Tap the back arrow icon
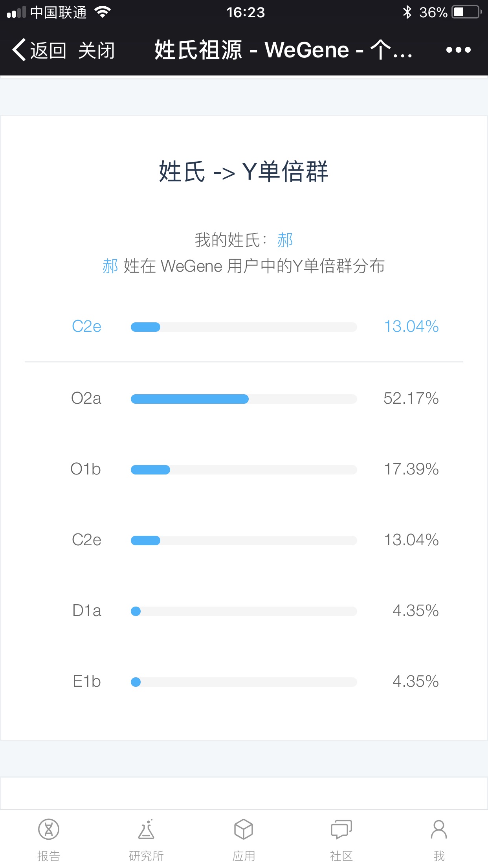Image resolution: width=488 pixels, height=868 pixels. (19, 50)
